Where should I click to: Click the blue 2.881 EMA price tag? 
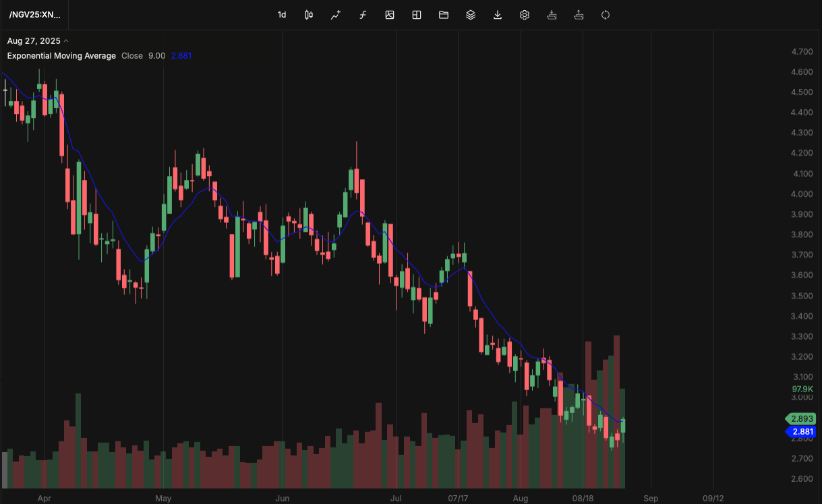point(801,432)
